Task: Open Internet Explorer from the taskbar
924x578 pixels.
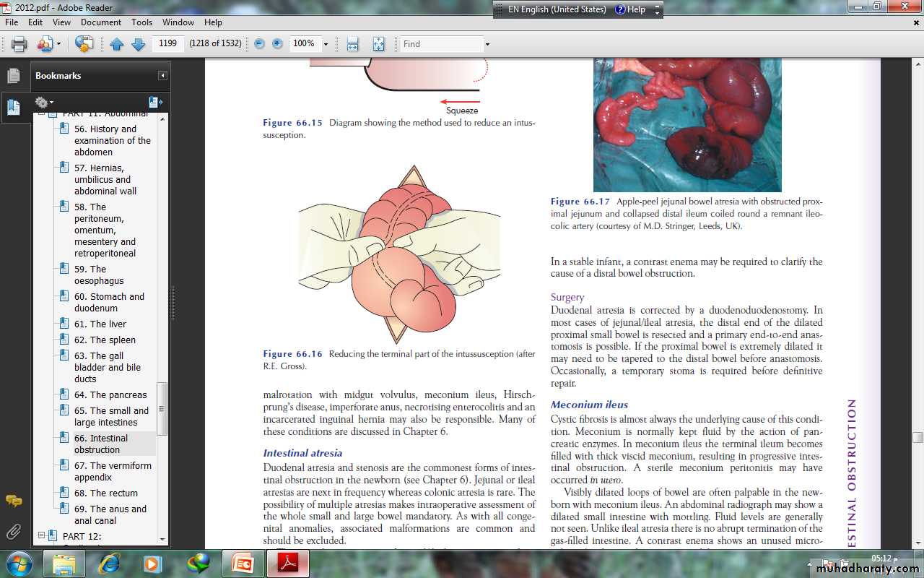Action: 110,562
